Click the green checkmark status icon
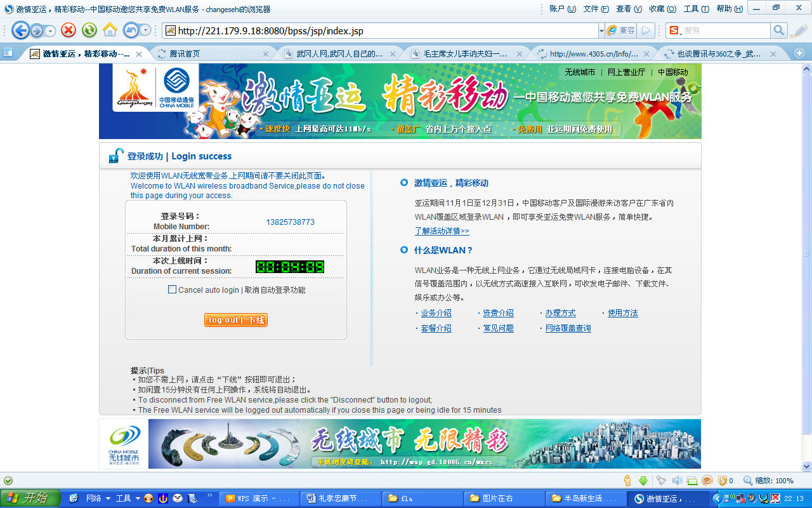 tap(8, 481)
